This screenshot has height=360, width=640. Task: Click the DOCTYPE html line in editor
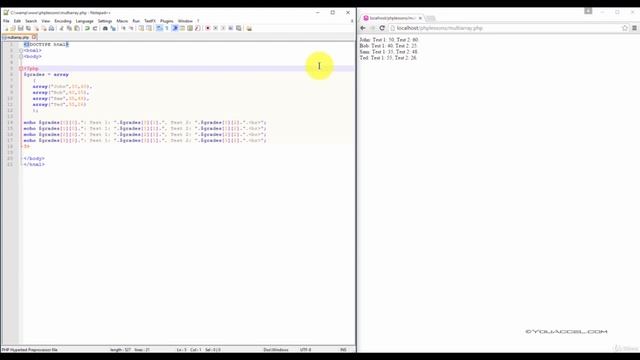[46, 44]
